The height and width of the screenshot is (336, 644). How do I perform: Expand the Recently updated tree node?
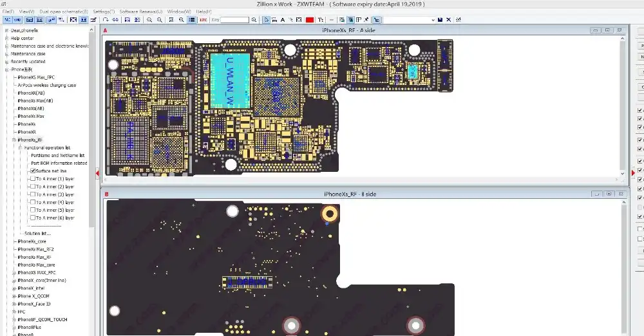coord(6,62)
